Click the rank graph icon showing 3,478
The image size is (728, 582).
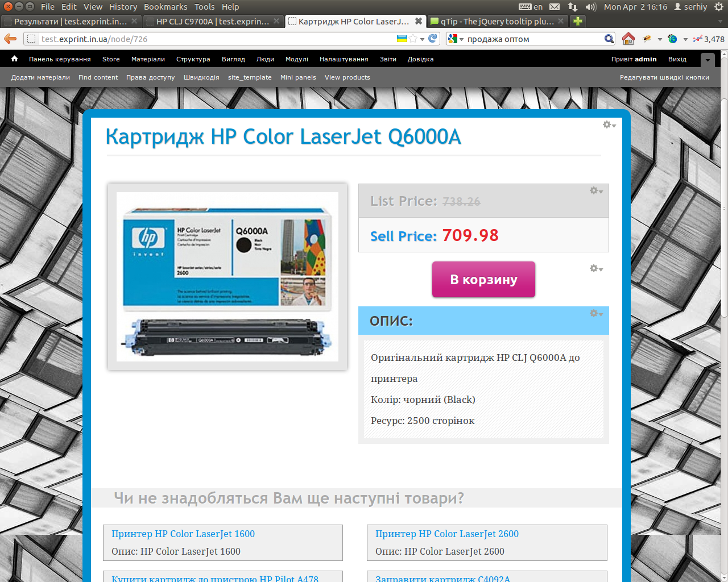pyautogui.click(x=709, y=39)
